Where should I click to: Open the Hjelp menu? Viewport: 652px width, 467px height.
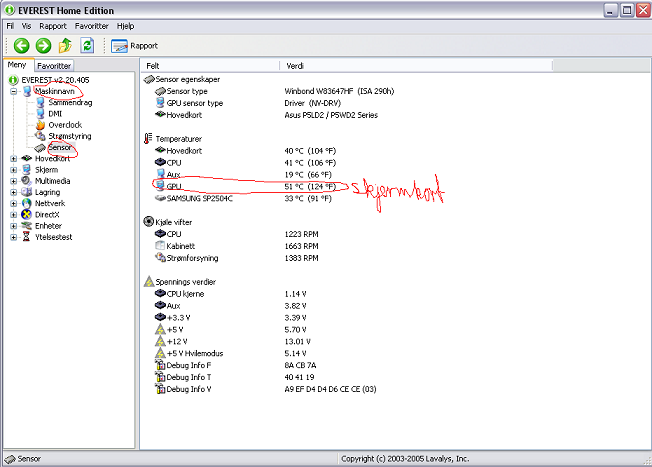[x=125, y=26]
